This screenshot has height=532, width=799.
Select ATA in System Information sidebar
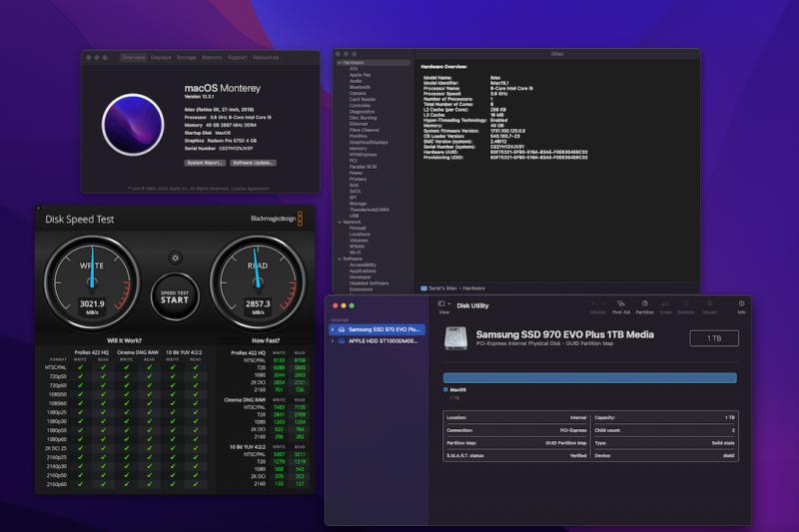coord(354,69)
